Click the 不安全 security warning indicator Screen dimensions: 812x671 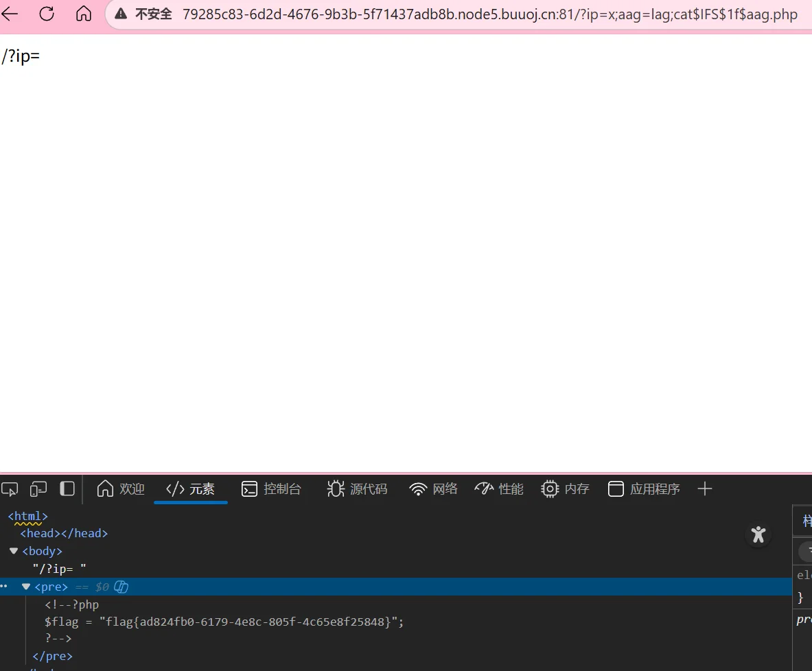pyautogui.click(x=144, y=14)
